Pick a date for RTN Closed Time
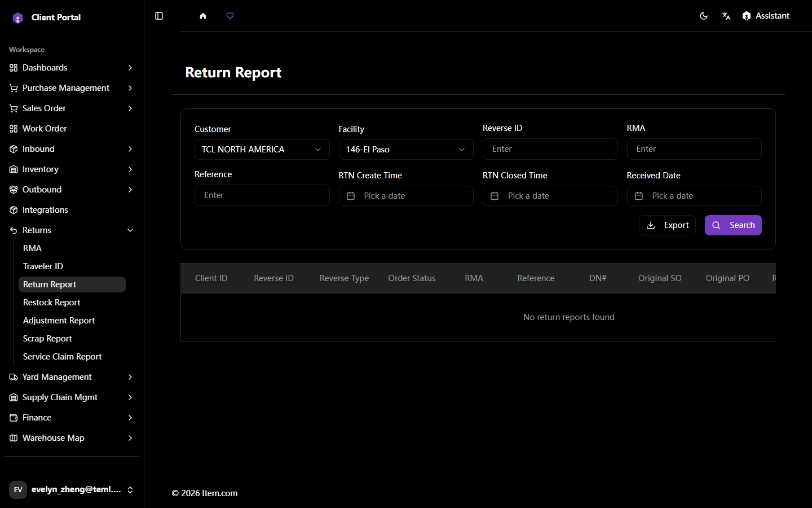The height and width of the screenshot is (508, 812). coord(550,196)
